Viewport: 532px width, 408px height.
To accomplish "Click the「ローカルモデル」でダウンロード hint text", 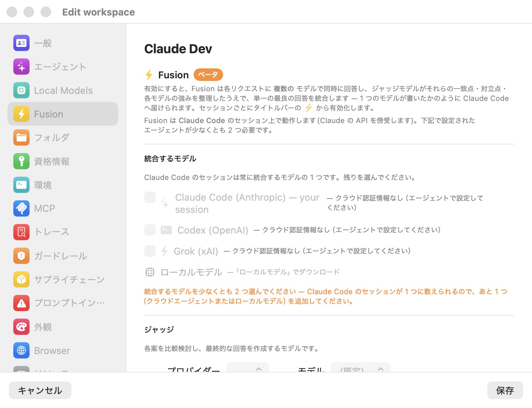I will click(x=284, y=272).
